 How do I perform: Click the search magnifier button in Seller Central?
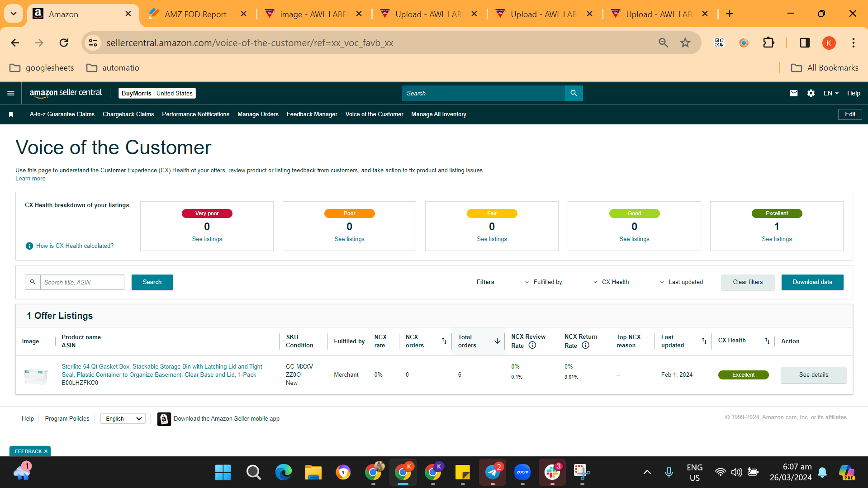coord(574,93)
